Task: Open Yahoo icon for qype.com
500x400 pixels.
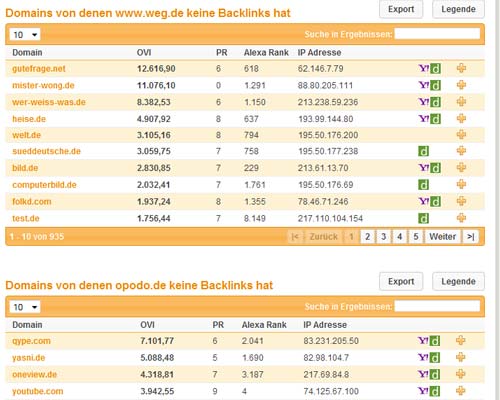Action: 423,340
